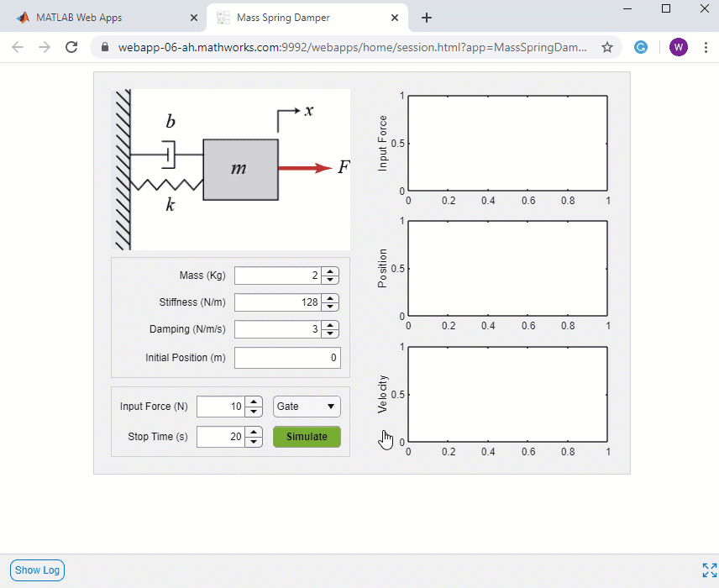Click the Grammarly extension icon
Screen dimensions: 719x588
[x=641, y=47]
